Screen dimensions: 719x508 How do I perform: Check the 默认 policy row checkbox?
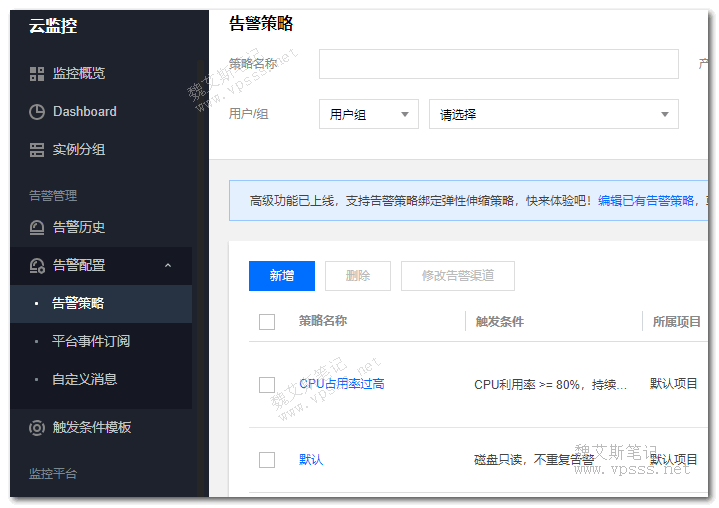pos(267,459)
